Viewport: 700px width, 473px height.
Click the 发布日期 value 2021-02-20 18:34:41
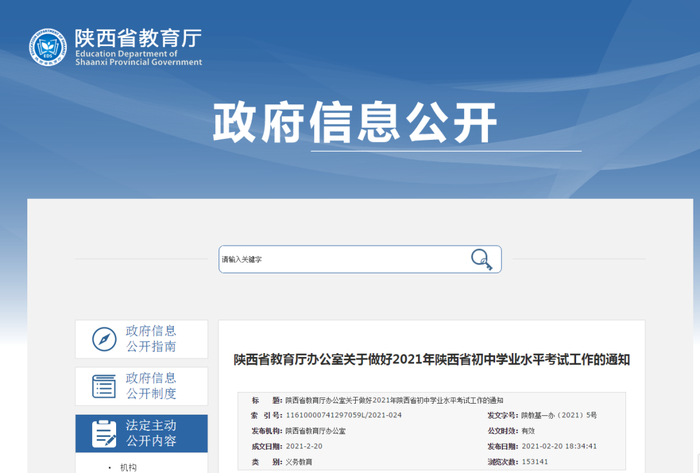tap(559, 446)
